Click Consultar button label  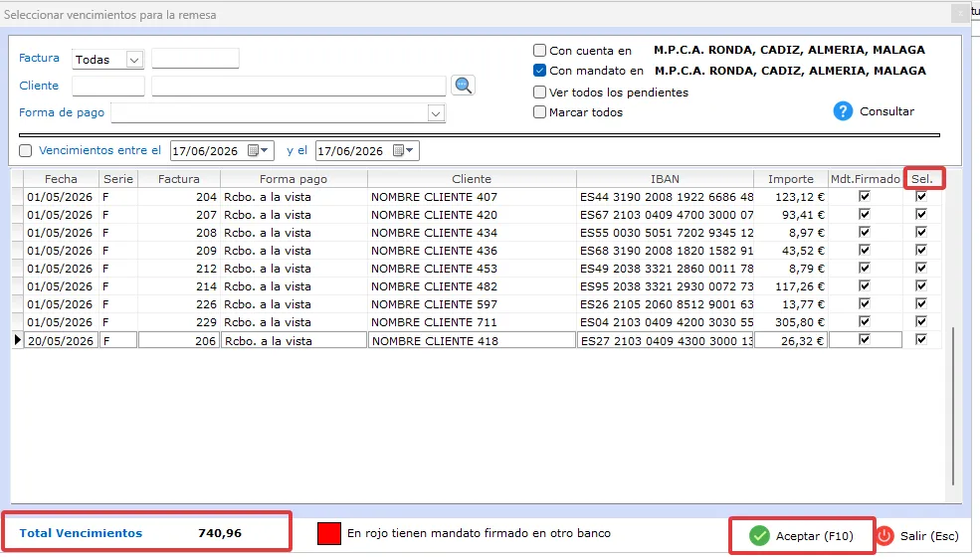tap(886, 111)
